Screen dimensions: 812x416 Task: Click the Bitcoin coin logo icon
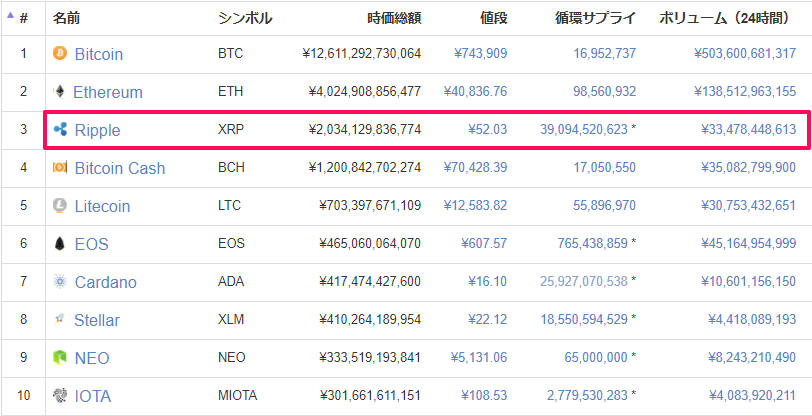point(60,53)
